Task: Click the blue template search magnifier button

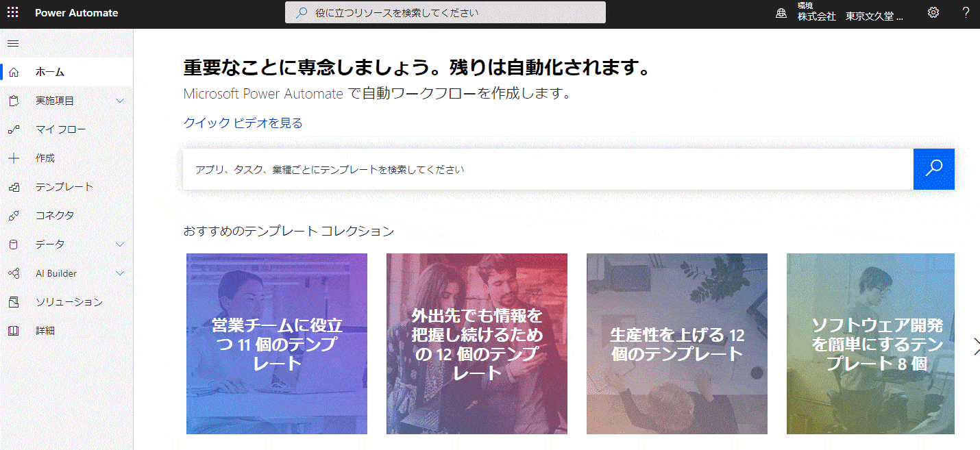Action: point(933,169)
